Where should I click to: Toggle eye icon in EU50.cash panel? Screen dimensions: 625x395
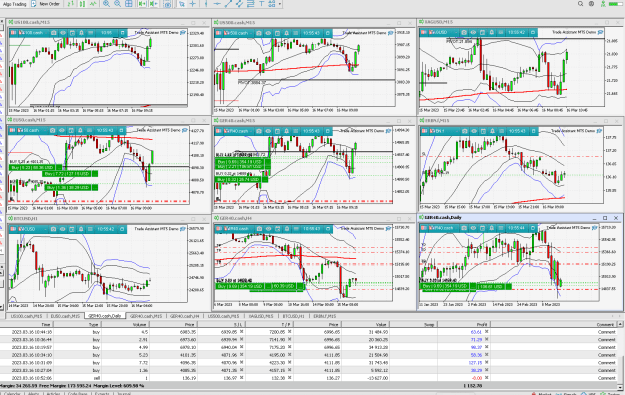[x=62, y=130]
